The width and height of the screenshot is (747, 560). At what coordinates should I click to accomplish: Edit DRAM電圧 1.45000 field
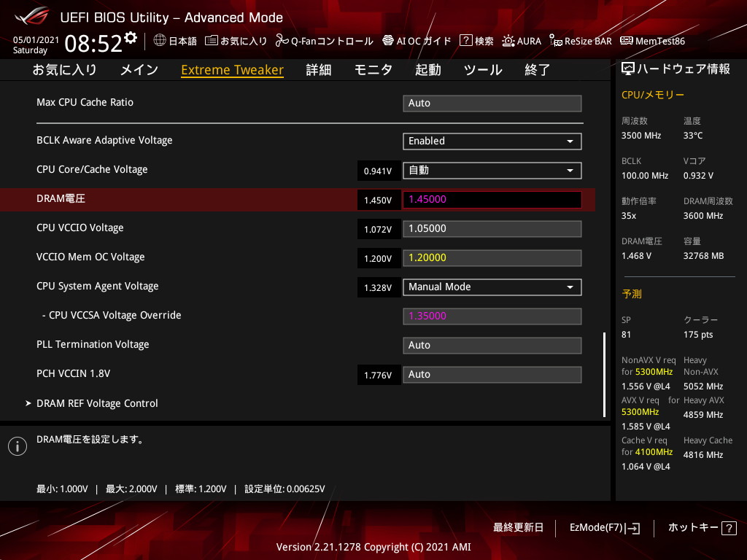click(492, 200)
